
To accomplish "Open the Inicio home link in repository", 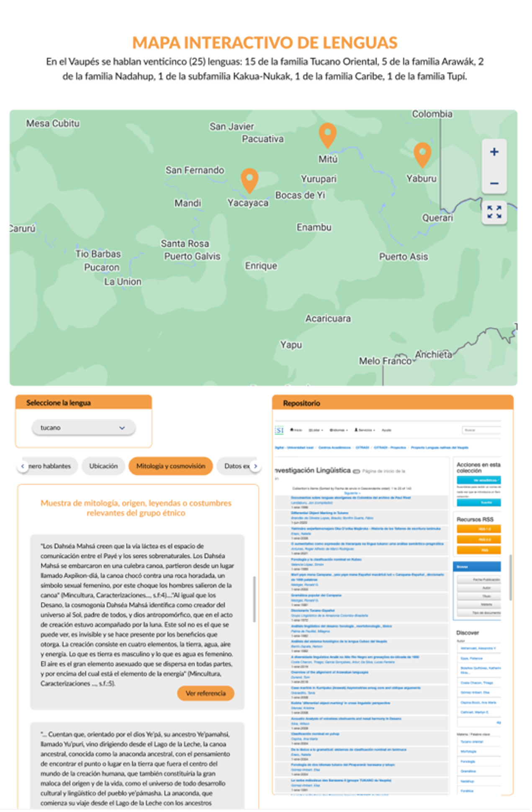I will 296,430.
